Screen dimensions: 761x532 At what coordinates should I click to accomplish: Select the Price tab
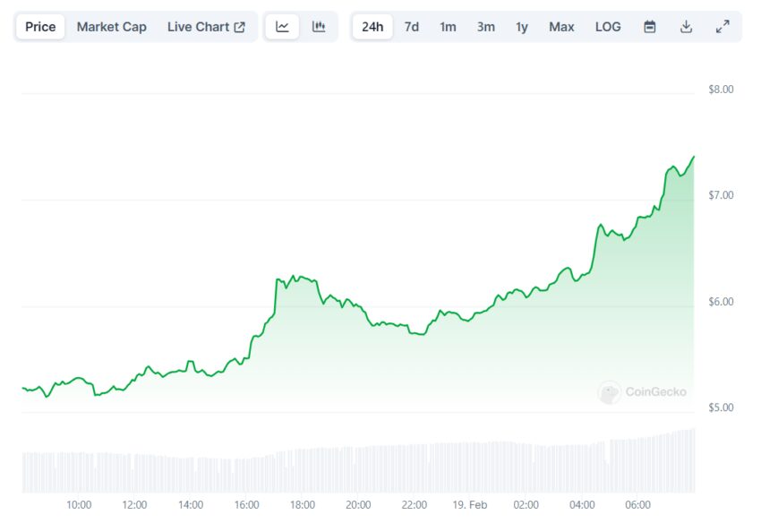tap(40, 27)
